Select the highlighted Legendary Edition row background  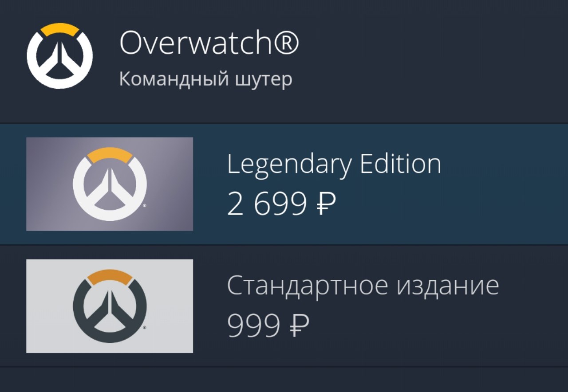pos(284,184)
